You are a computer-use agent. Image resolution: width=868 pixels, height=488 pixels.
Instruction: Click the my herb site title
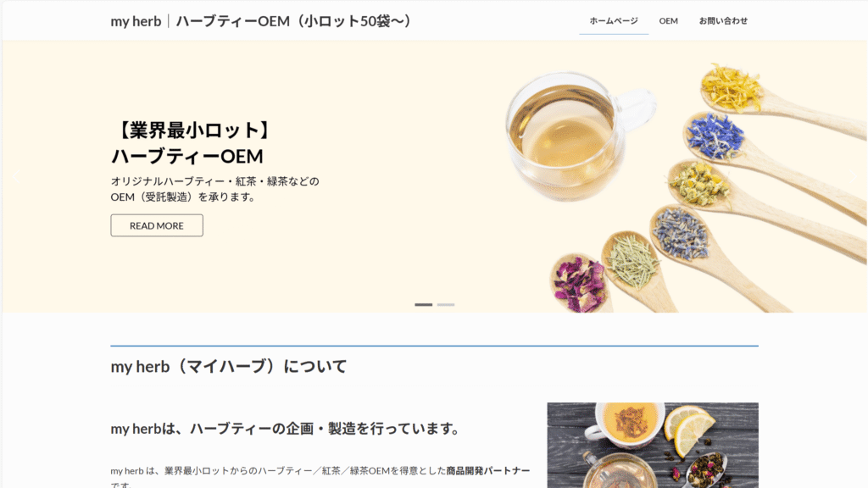136,21
